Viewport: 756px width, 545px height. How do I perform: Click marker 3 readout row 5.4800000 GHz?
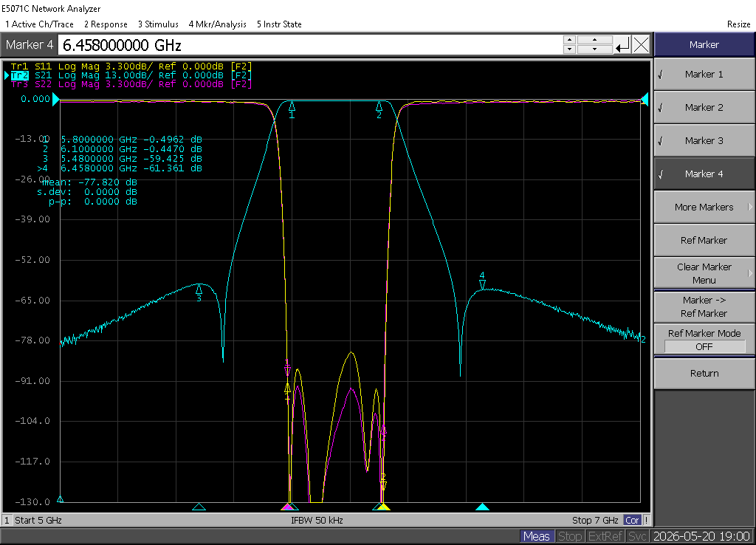pos(122,159)
